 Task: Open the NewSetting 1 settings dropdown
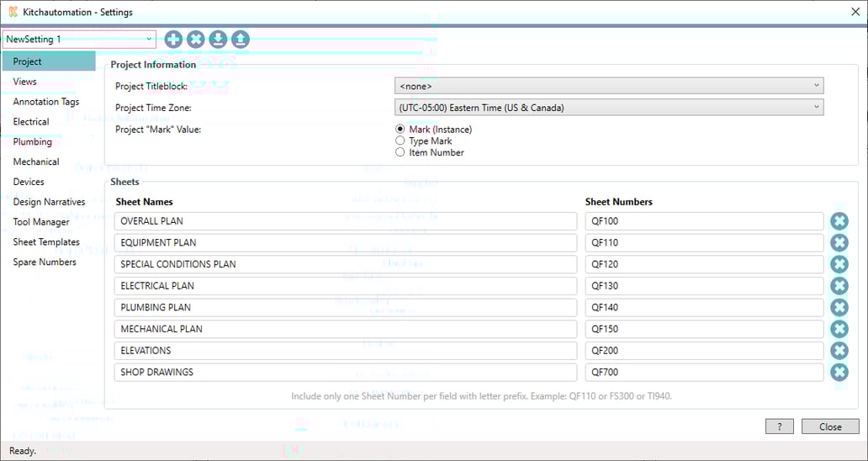[79, 40]
